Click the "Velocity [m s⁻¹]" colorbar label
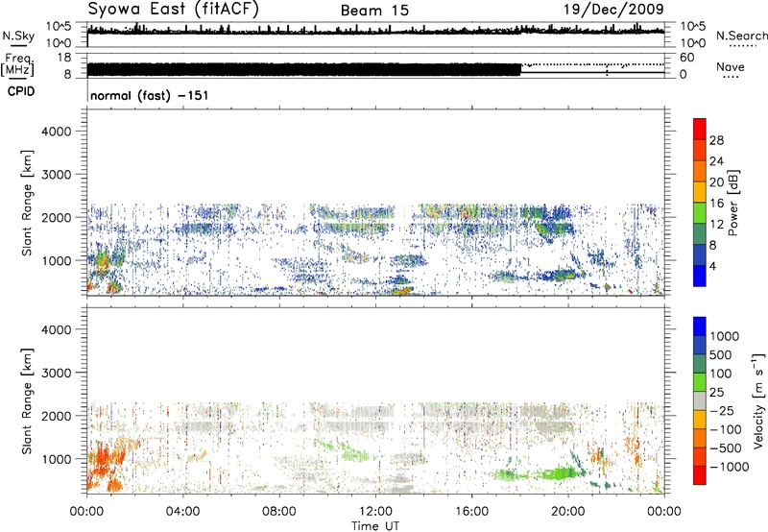The image size is (768, 532). (x=758, y=400)
